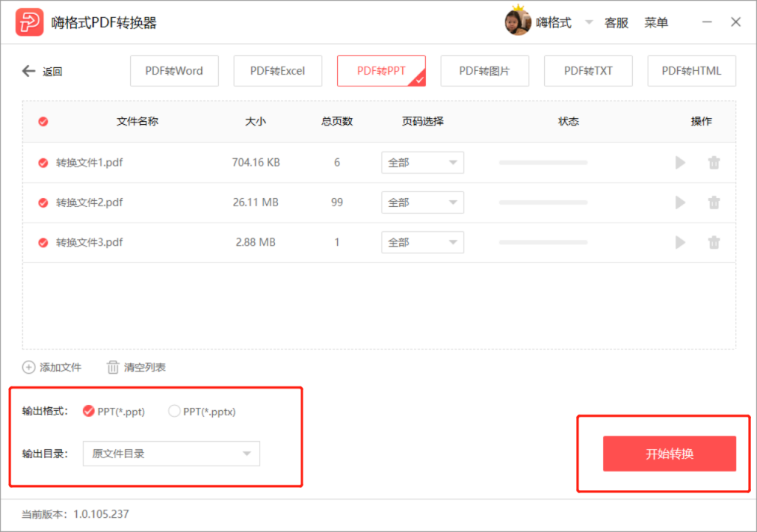Image resolution: width=757 pixels, height=532 pixels.
Task: Click 清空列表 to clear list
Action: tap(145, 367)
